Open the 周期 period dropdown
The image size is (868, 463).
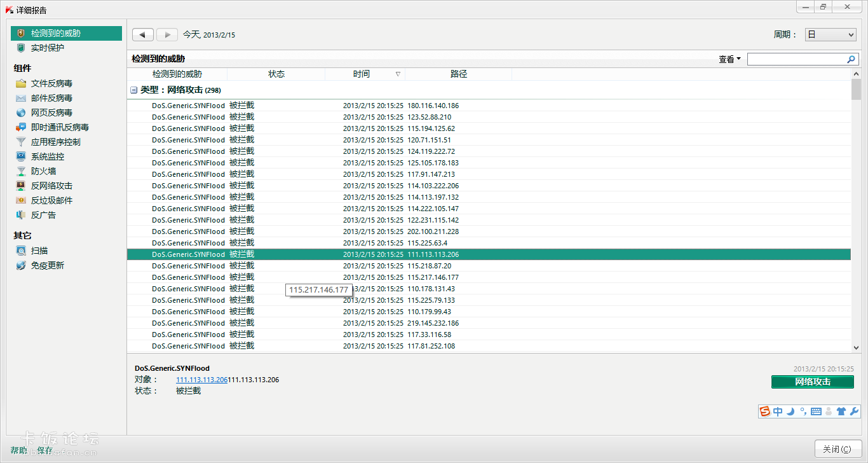click(x=831, y=35)
